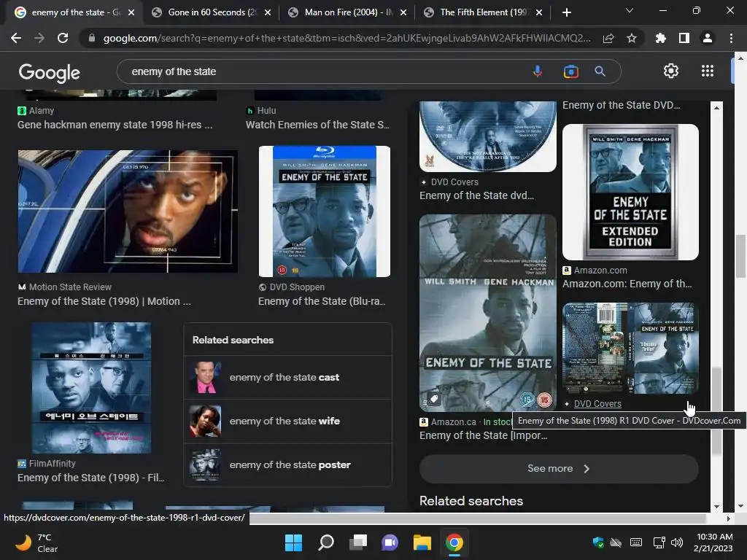Open 'Watch Enemies of the State' Hulu link

point(317,125)
